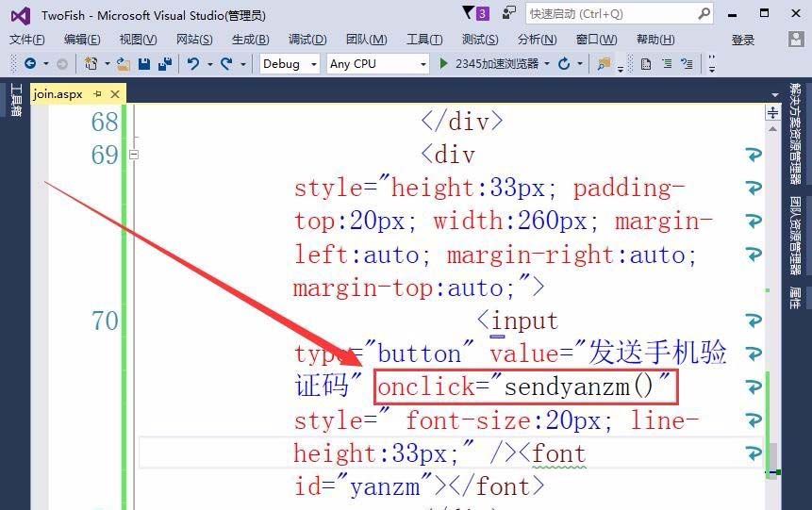Screen dimensions: 812x510
Task: Click the onclick="sendyanzm()" code text
Action: pos(524,387)
